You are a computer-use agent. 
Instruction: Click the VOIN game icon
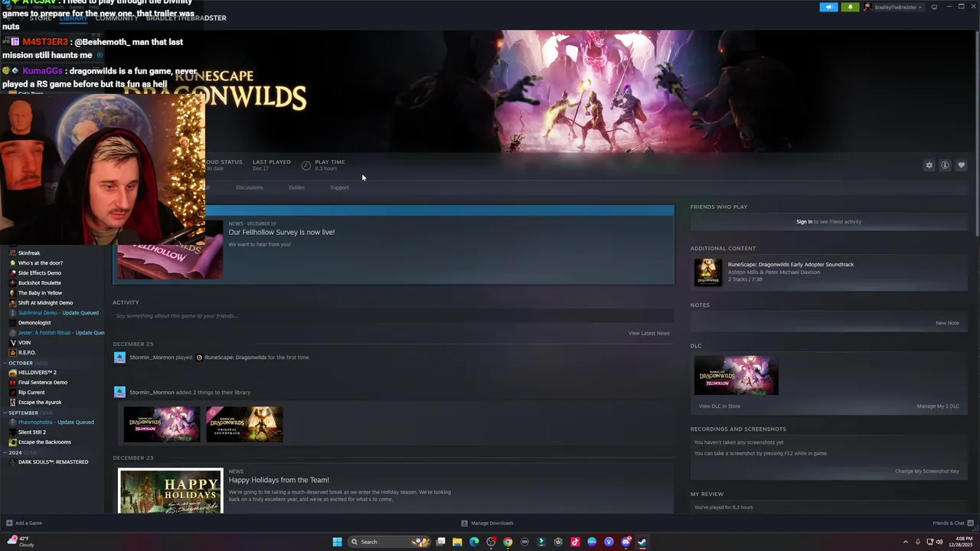pos(12,343)
